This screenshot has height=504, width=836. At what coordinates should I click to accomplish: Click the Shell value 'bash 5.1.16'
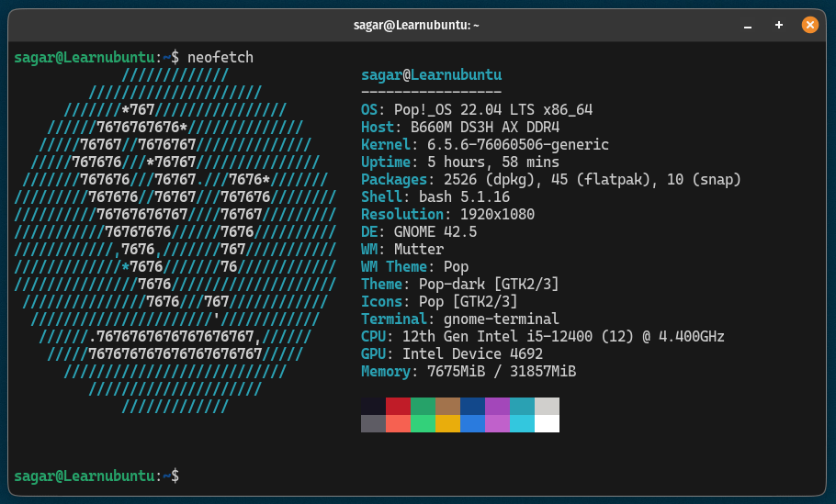click(464, 197)
